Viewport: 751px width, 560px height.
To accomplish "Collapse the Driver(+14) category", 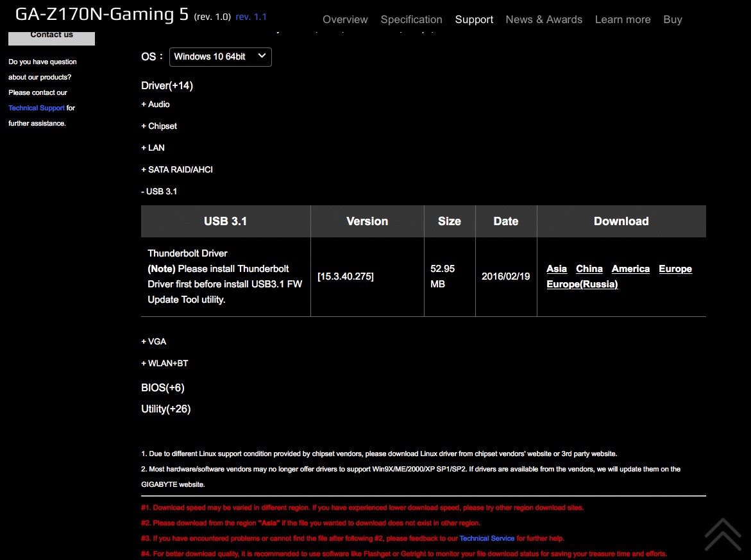I will click(x=167, y=86).
